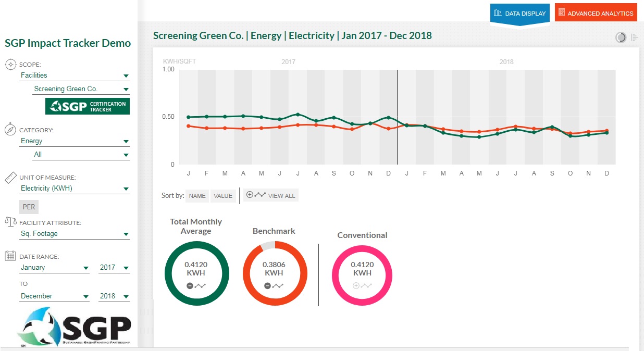Click the green line's July 2017 peak point
The height and width of the screenshot is (351, 644).
[x=298, y=114]
